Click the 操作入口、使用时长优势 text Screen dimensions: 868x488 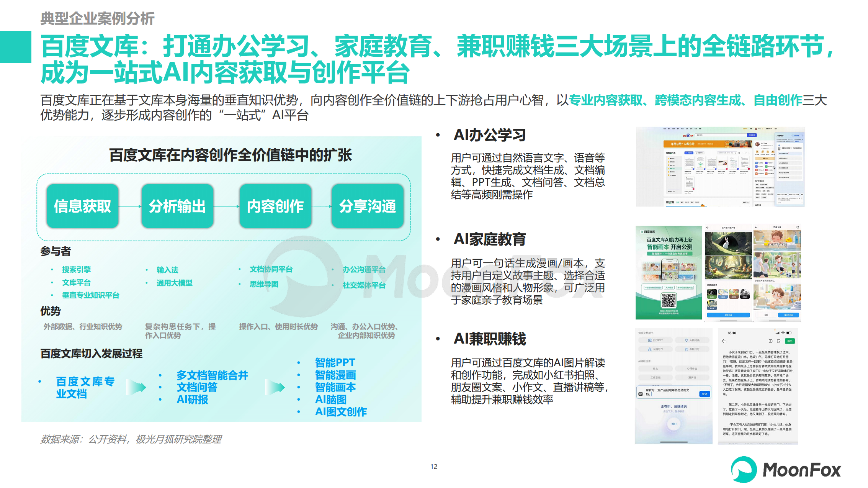(x=278, y=326)
